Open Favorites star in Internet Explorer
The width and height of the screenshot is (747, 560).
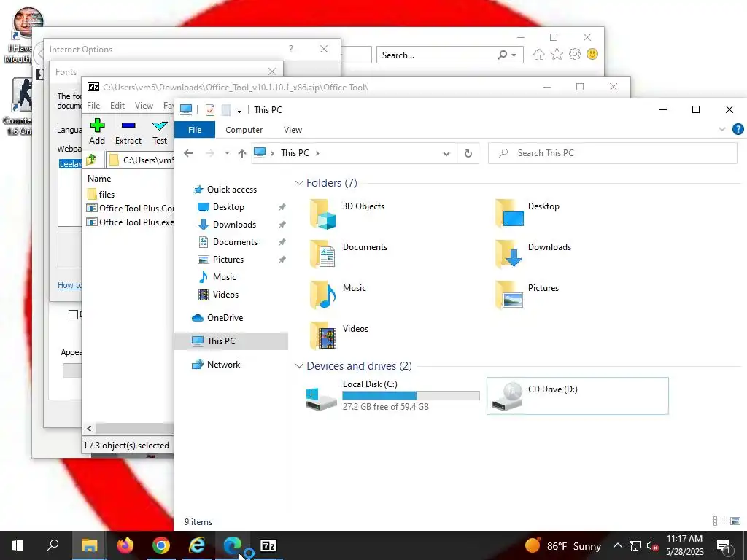click(557, 54)
